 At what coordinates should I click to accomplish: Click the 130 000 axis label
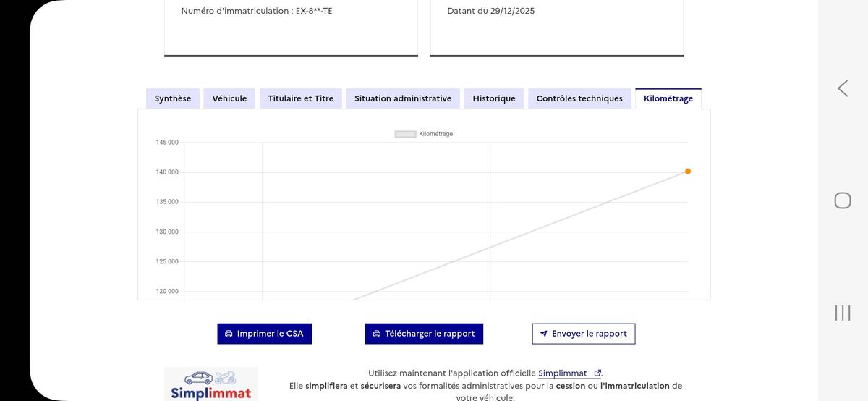[x=167, y=232]
